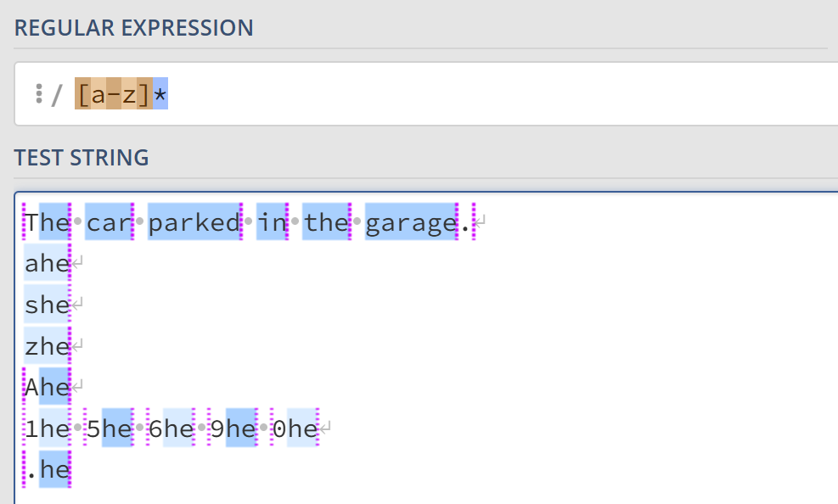The width and height of the screenshot is (838, 504).
Task: Open the three-dot regex delimiter menu
Action: click(x=39, y=94)
